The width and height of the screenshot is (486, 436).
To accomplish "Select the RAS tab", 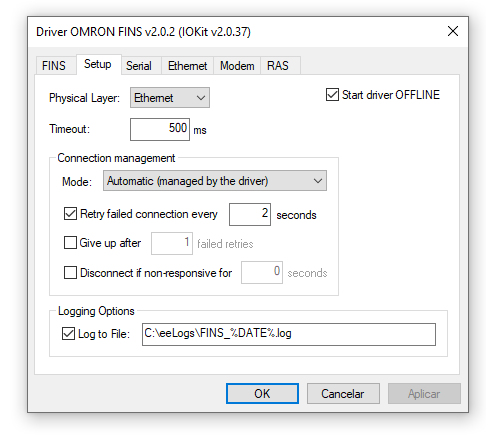I will click(280, 66).
